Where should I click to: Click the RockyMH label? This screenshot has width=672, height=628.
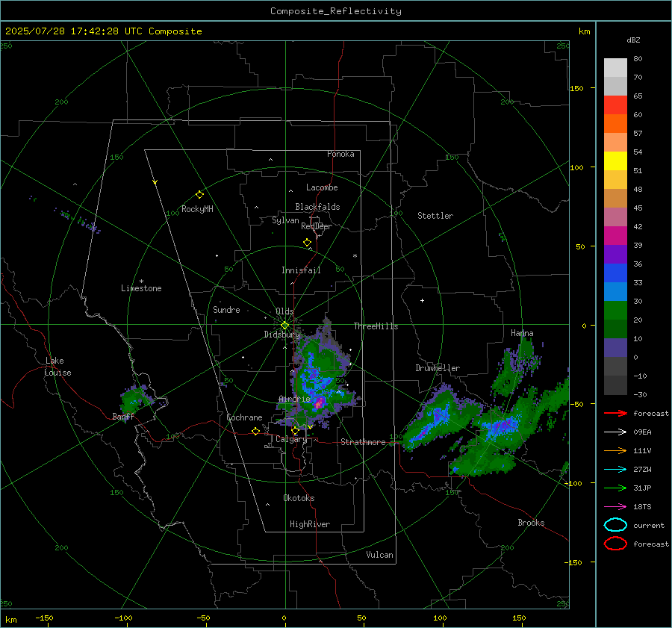(x=197, y=209)
